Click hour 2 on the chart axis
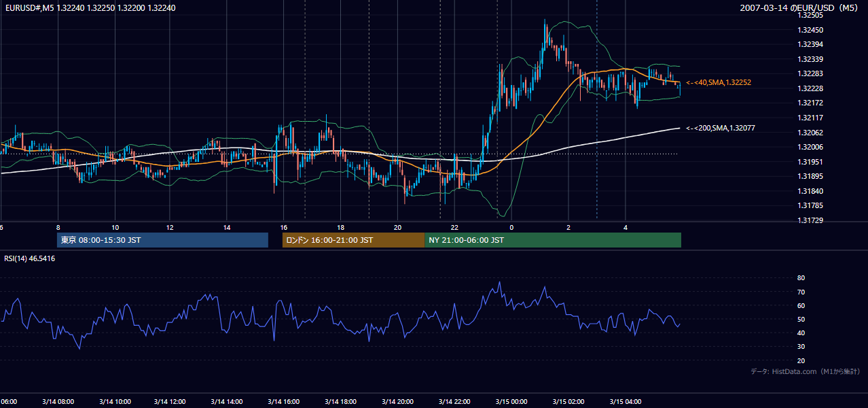The width and height of the screenshot is (868, 408). 568,227
